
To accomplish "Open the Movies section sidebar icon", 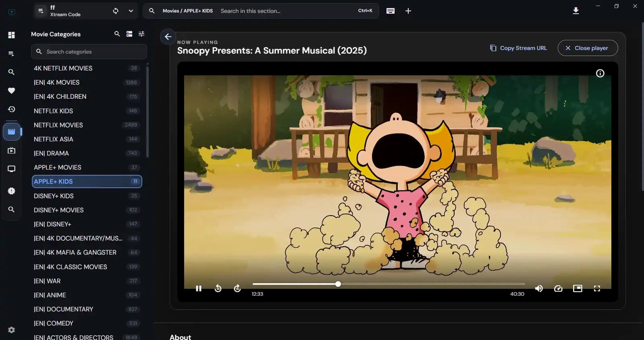I will pyautogui.click(x=12, y=132).
